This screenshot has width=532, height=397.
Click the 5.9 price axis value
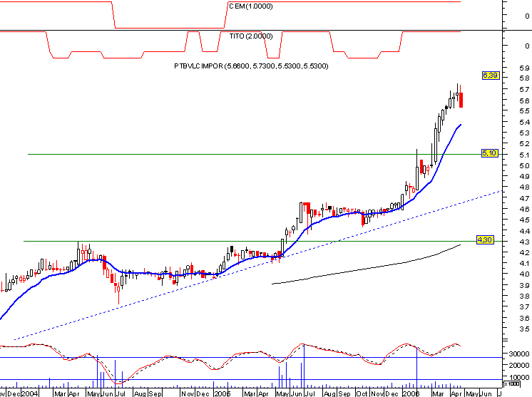[524, 68]
